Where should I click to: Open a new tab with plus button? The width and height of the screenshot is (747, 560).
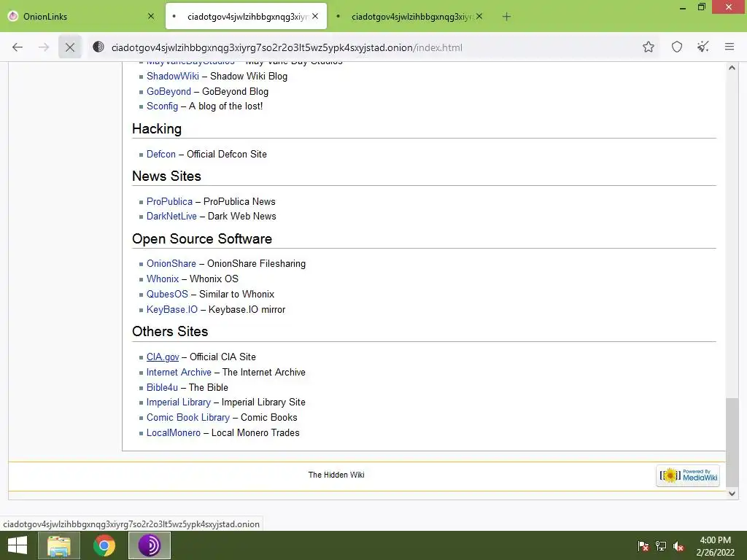point(506,17)
